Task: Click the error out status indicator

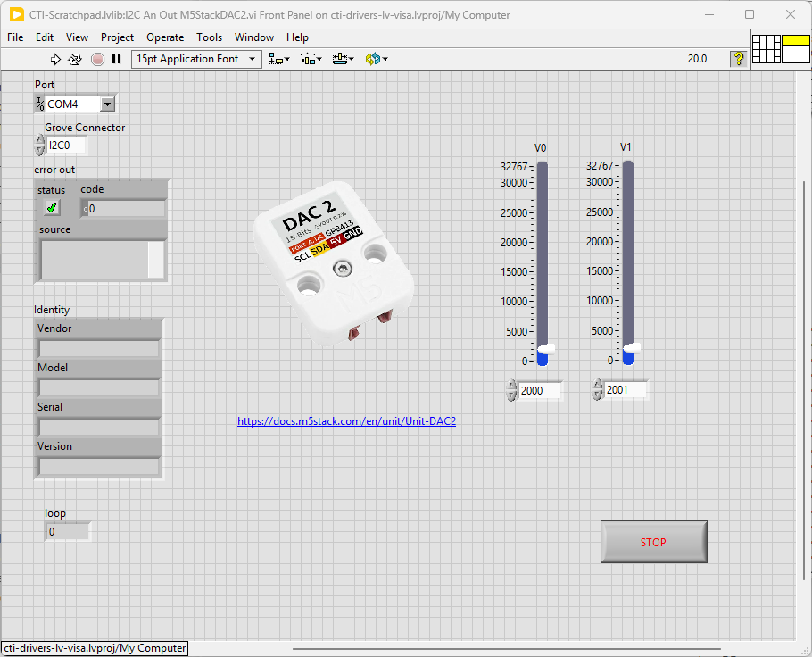Action: (52, 208)
